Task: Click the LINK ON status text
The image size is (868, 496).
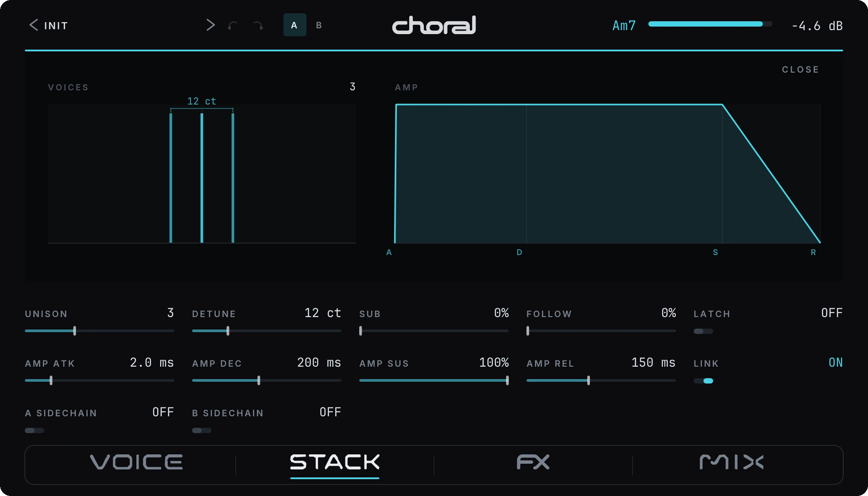Action: click(836, 363)
